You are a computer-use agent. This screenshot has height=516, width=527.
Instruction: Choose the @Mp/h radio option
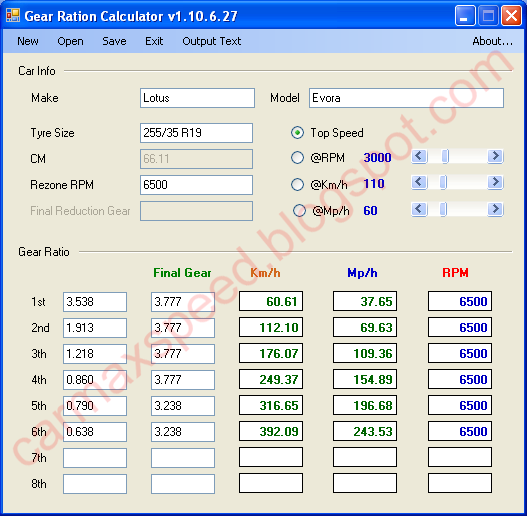pos(299,211)
